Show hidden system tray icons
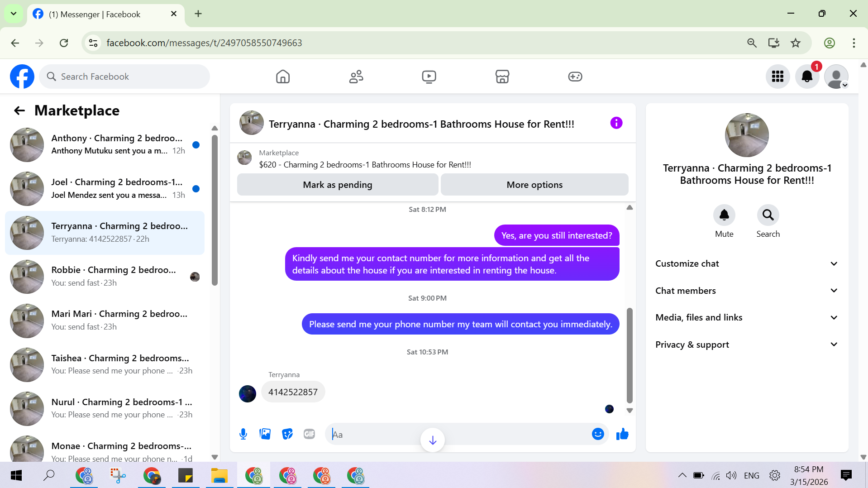 click(x=682, y=475)
